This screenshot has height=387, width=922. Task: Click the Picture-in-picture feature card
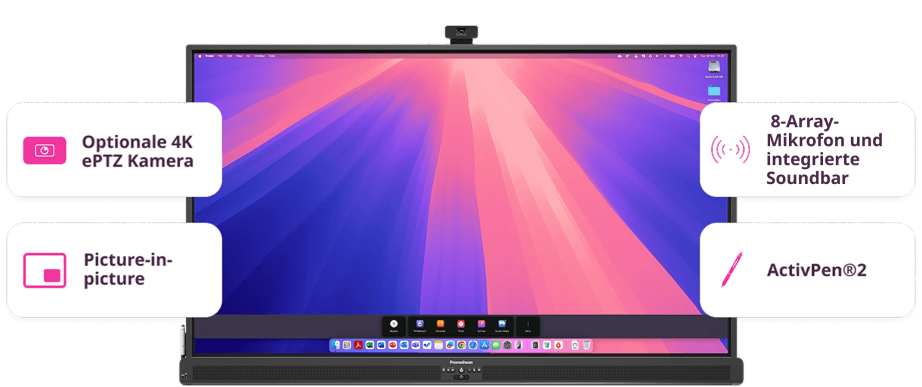(114, 270)
